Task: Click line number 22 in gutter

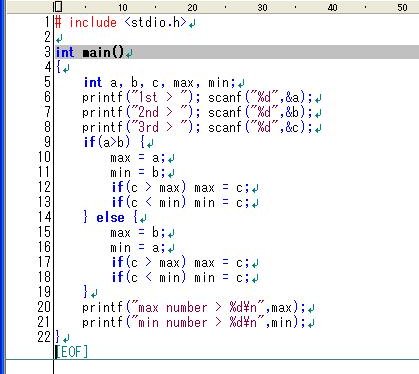Action: tap(44, 337)
